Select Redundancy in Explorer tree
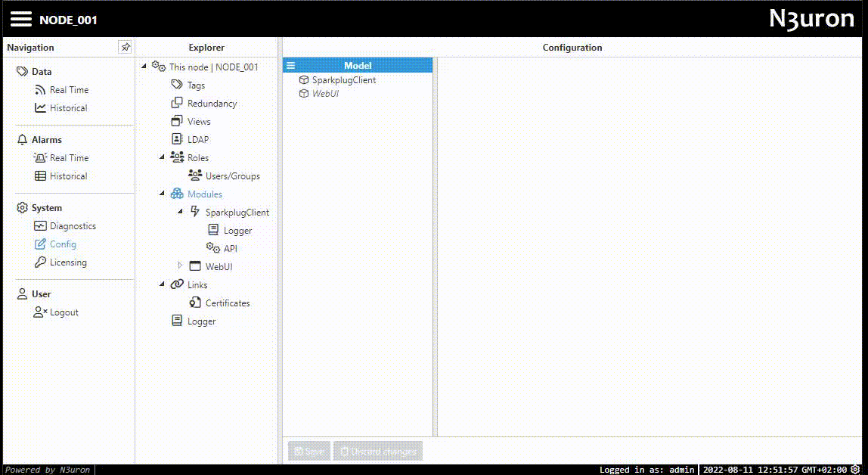This screenshot has height=475, width=868. (x=212, y=104)
